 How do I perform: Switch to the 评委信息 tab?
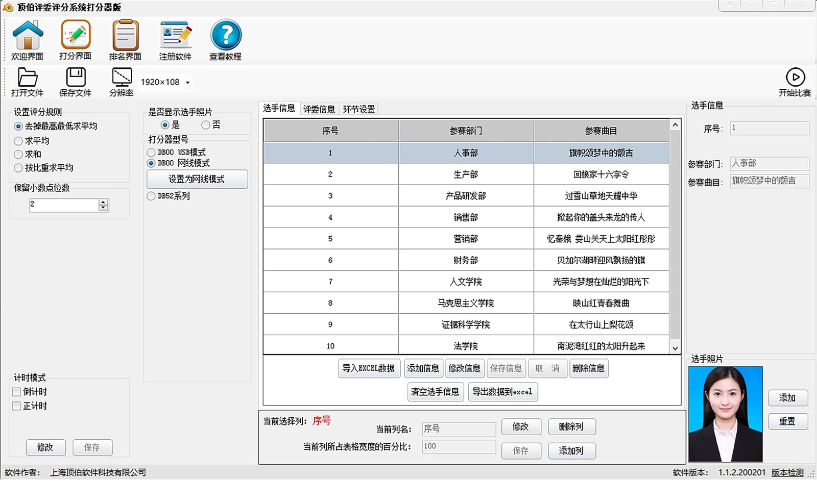tap(319, 109)
